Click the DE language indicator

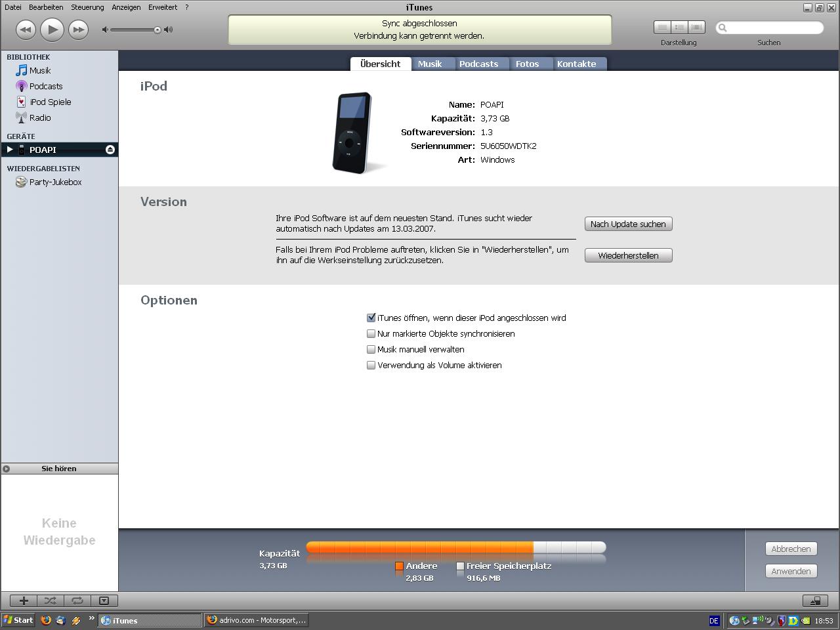coord(714,620)
